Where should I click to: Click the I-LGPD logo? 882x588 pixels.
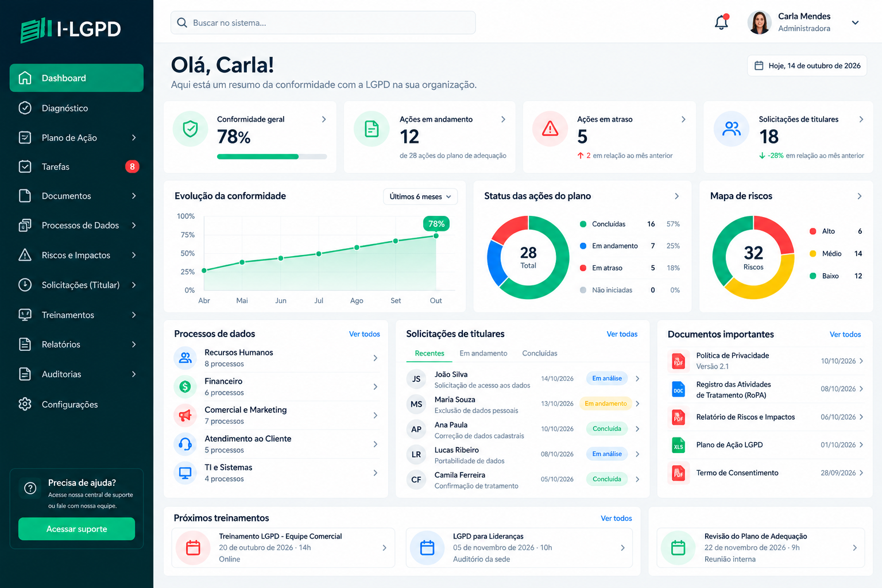71,29
